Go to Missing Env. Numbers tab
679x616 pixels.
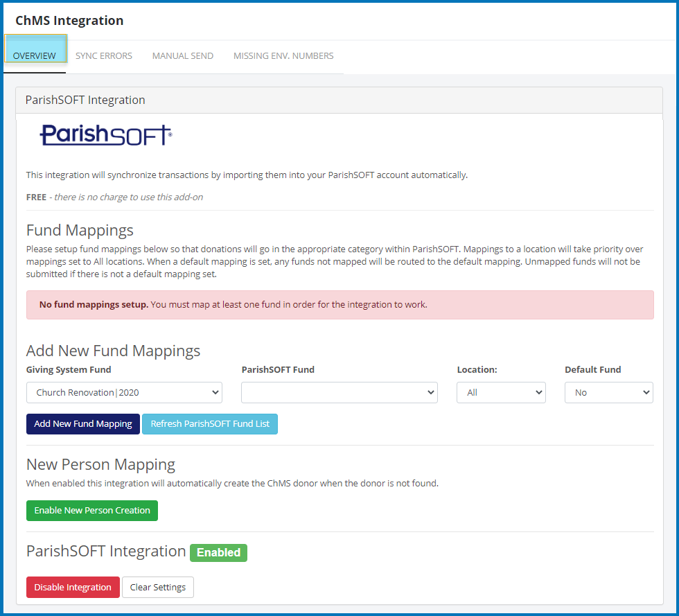(x=283, y=56)
